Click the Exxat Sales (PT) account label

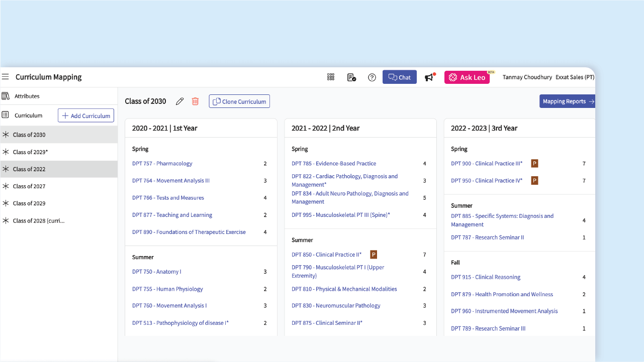tap(575, 77)
